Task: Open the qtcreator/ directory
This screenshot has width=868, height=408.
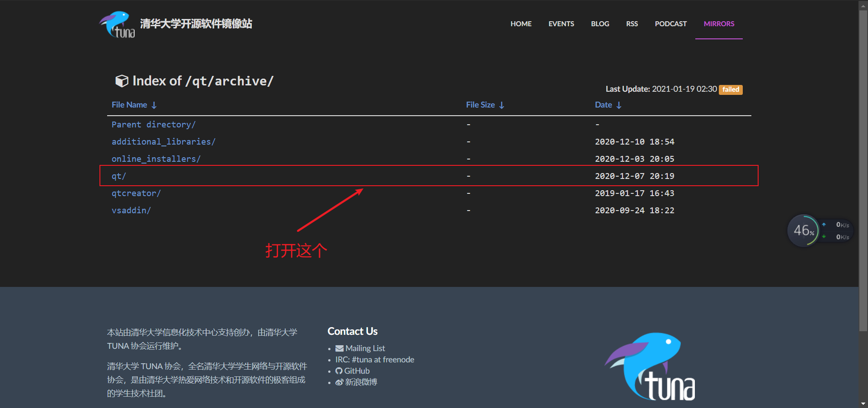Action: tap(136, 193)
